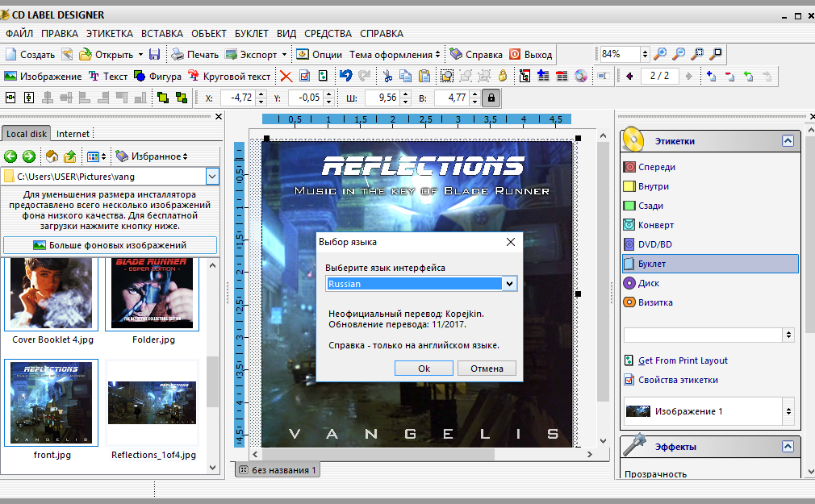Open Свойства этикетки label properties
815x504 pixels.
pyautogui.click(x=678, y=380)
